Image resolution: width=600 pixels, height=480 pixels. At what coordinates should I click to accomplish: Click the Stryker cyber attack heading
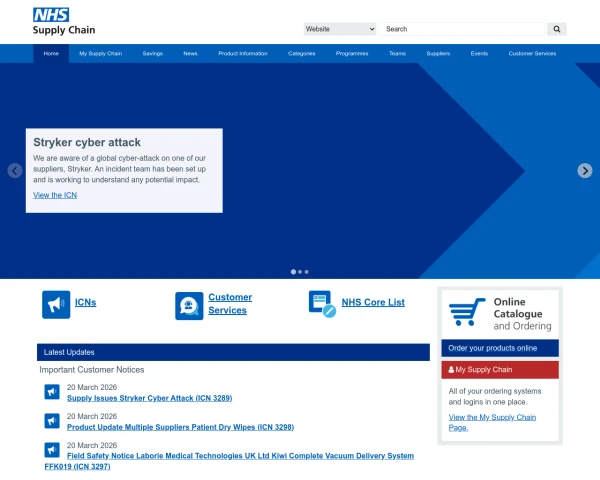(87, 142)
